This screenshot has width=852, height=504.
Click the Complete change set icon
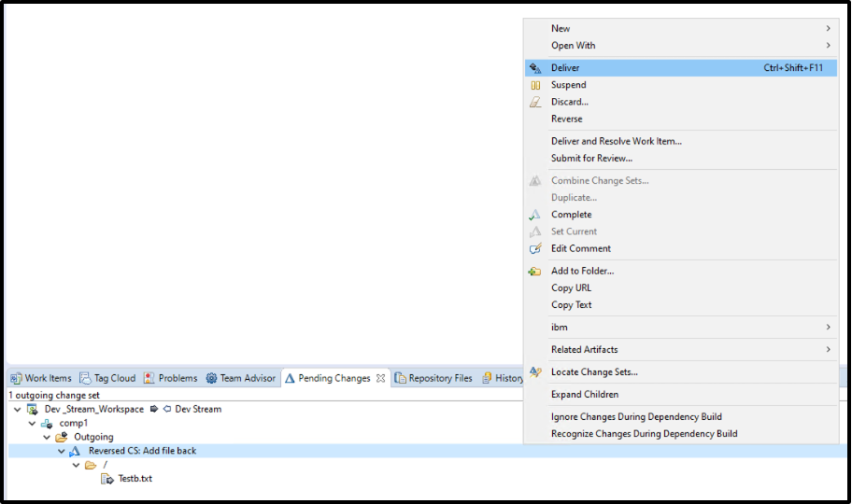535,215
